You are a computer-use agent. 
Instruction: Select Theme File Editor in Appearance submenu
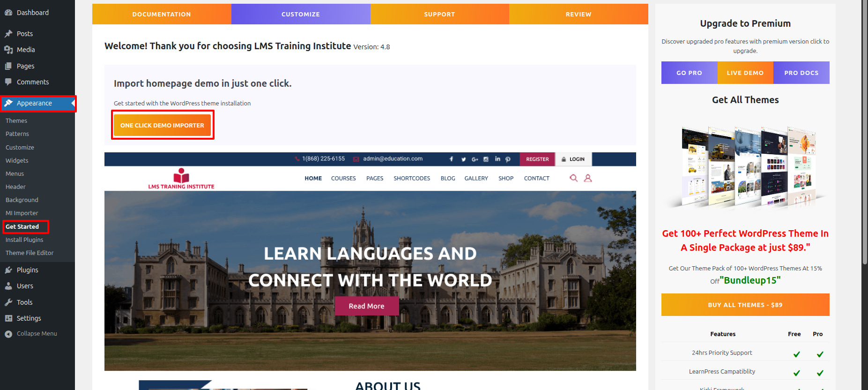click(x=30, y=253)
